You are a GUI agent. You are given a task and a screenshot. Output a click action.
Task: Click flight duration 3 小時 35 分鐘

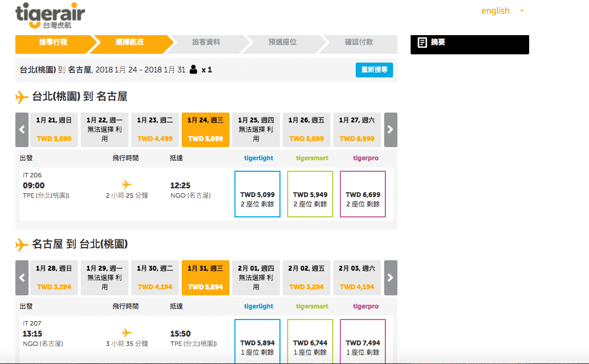click(x=127, y=344)
